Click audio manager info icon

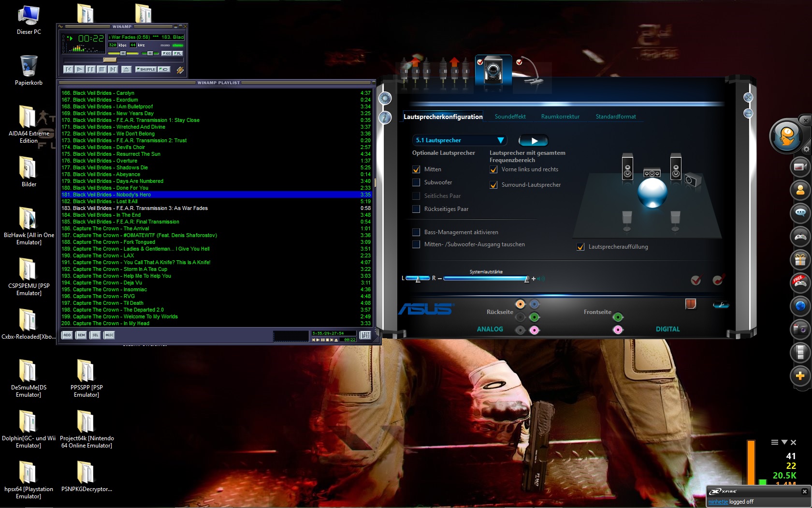[x=385, y=117]
